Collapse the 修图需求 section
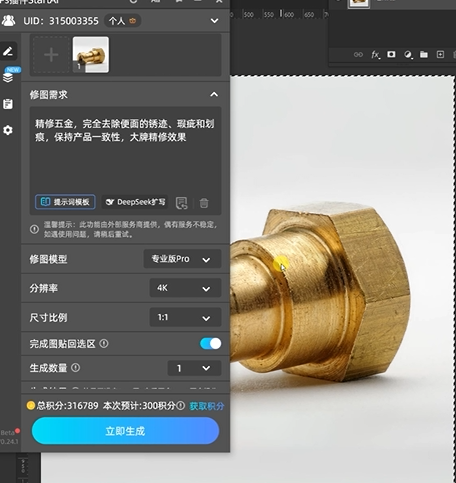 [x=214, y=94]
